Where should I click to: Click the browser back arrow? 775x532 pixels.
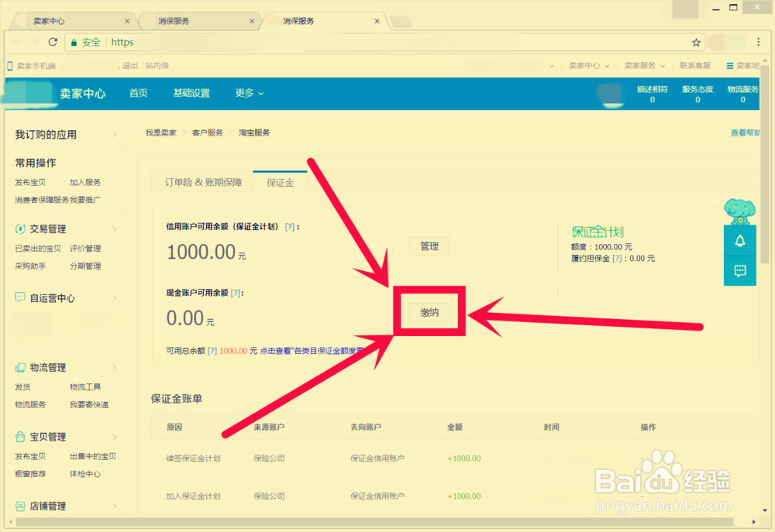(15, 42)
